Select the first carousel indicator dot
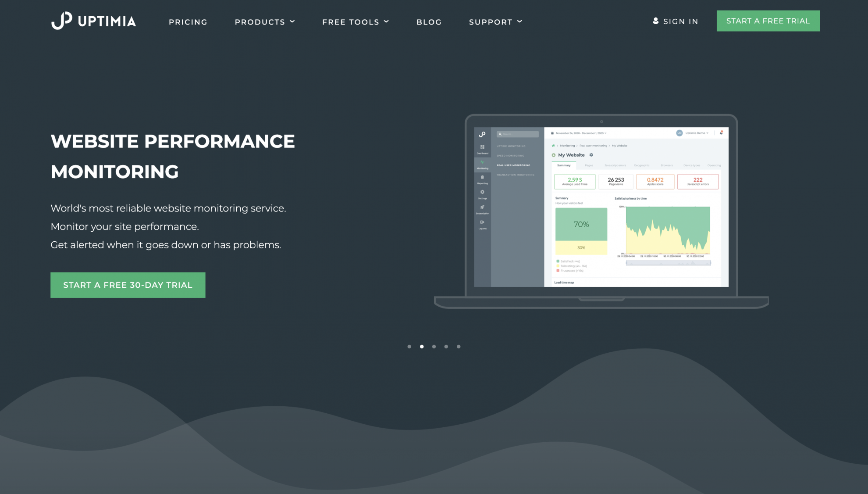The image size is (868, 494). pos(409,347)
